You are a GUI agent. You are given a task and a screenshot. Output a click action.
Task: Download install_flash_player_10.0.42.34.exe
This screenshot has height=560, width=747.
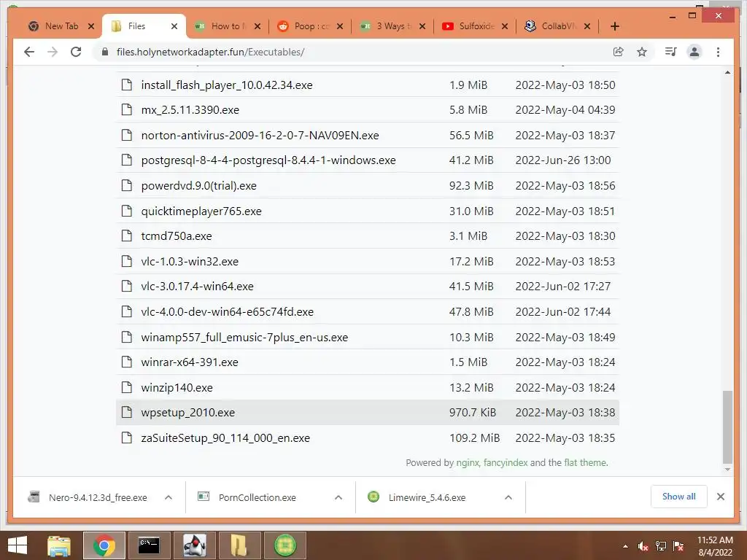point(227,85)
